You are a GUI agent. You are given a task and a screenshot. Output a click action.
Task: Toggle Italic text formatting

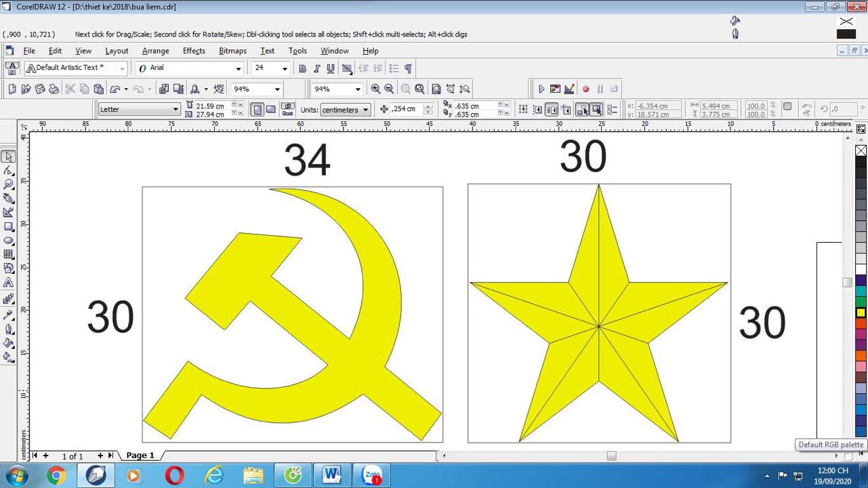pos(316,68)
